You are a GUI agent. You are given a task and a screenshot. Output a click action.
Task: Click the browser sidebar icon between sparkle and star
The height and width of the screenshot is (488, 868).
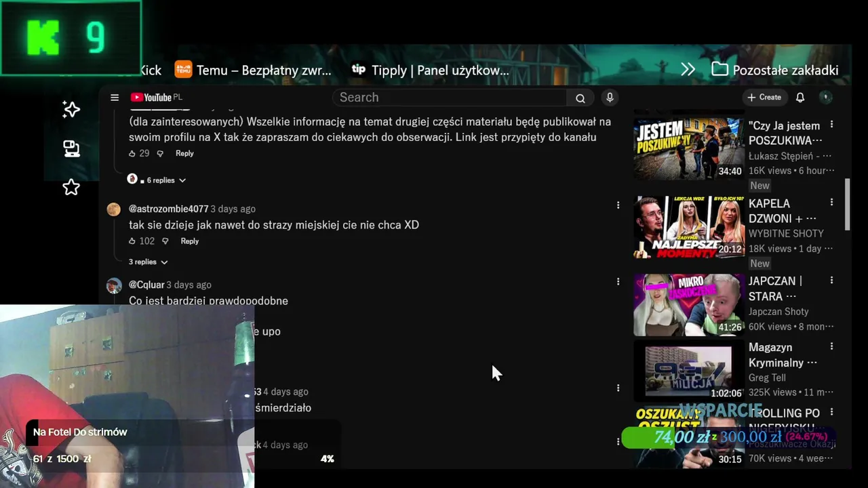pos(71,148)
